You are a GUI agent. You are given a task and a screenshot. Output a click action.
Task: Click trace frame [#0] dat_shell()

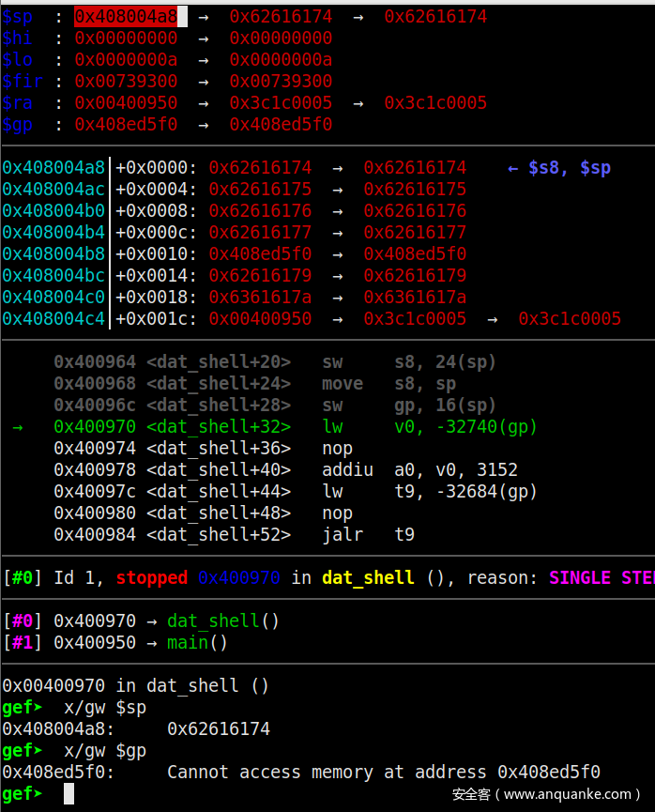(x=142, y=621)
